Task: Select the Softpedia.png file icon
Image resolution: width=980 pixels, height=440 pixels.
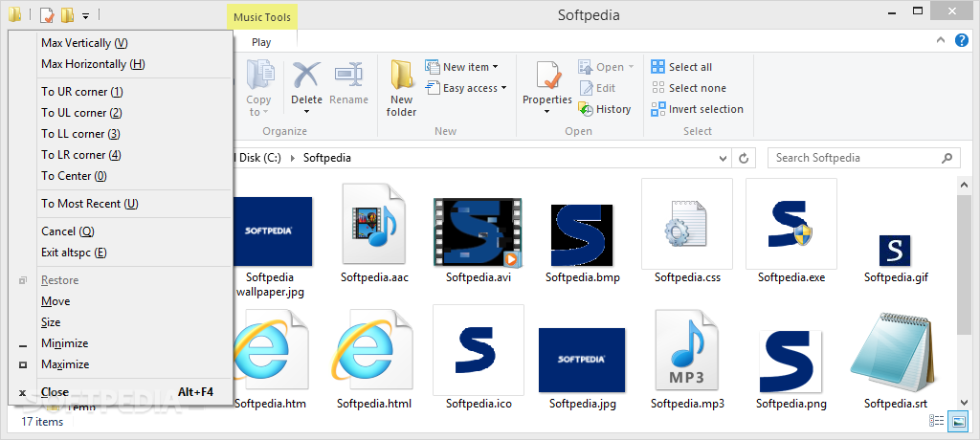Action: point(791,362)
